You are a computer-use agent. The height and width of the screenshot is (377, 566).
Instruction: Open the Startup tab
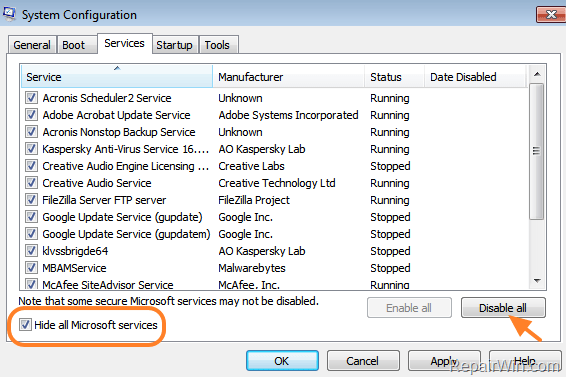(174, 45)
